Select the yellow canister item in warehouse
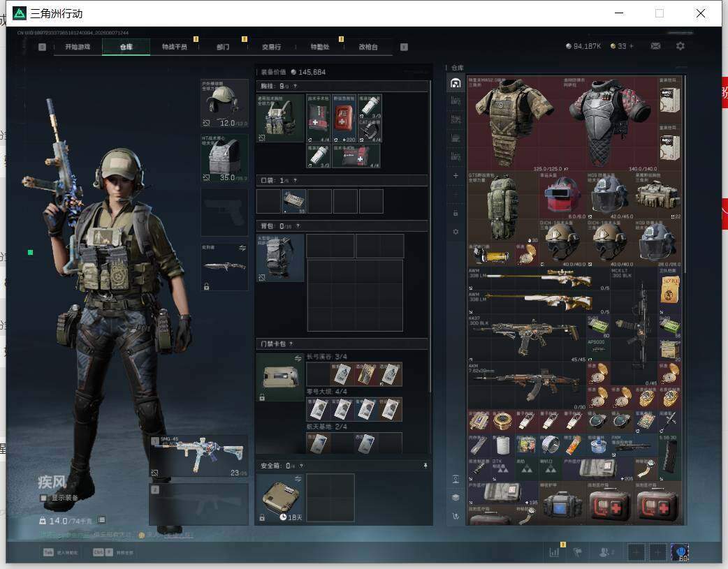The height and width of the screenshot is (569, 728). [490, 255]
